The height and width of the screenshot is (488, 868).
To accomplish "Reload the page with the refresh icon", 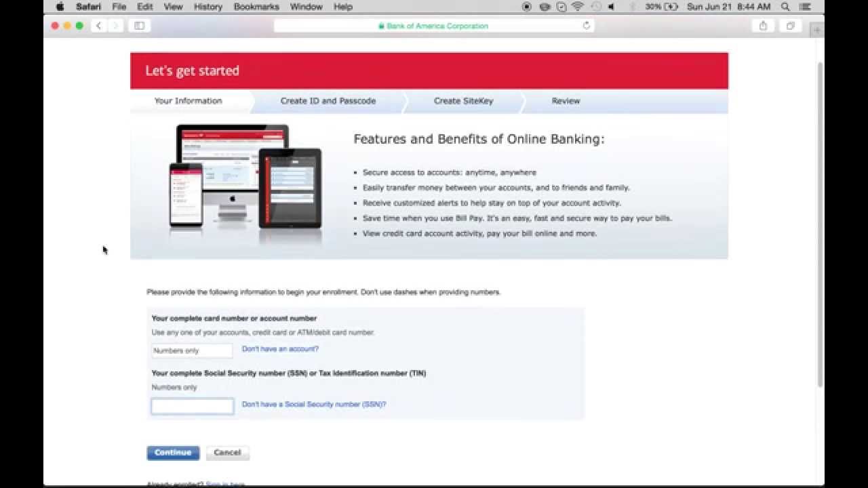I will [x=587, y=26].
